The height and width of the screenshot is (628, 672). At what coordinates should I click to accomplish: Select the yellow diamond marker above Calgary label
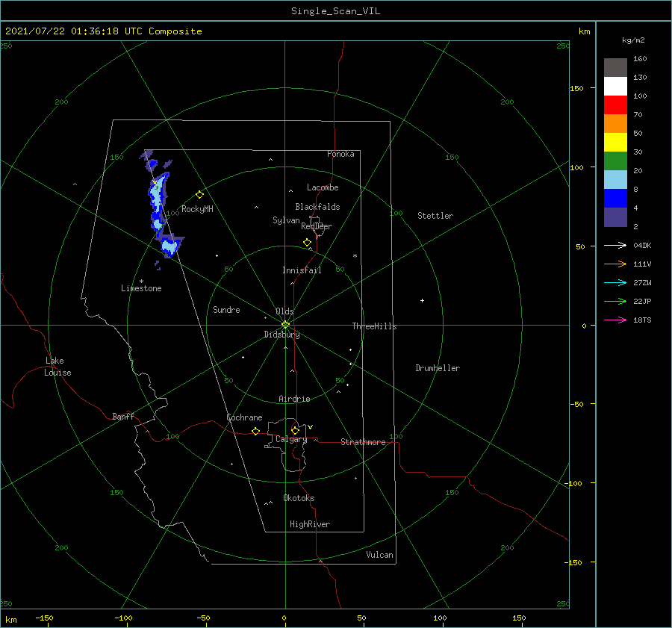[x=295, y=430]
